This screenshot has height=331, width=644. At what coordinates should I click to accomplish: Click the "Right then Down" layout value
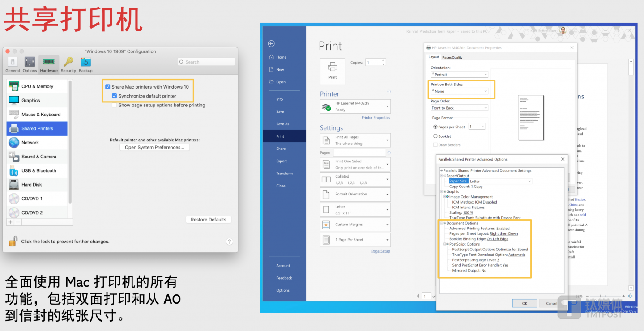click(504, 233)
